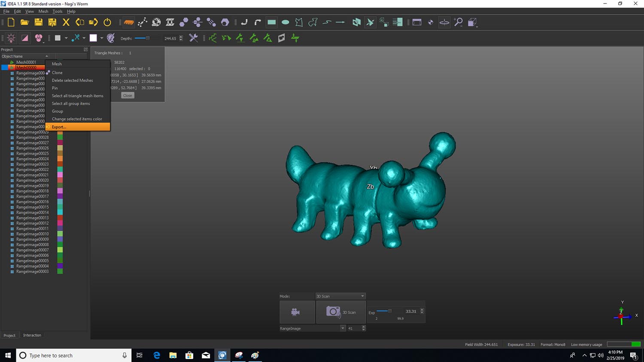The width and height of the screenshot is (644, 362).
Task: Select RangeImage00003 in the project tree
Action: point(32,271)
